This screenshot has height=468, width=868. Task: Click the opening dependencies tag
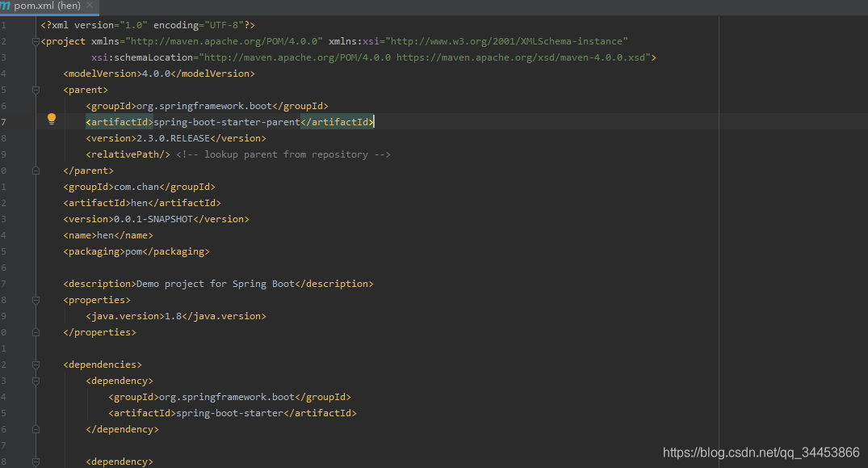coord(103,365)
